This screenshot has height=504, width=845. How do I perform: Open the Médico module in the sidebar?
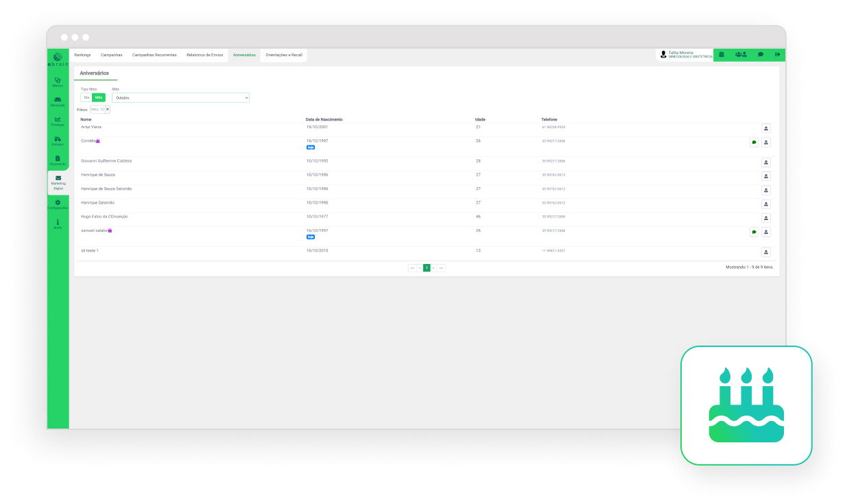[58, 82]
